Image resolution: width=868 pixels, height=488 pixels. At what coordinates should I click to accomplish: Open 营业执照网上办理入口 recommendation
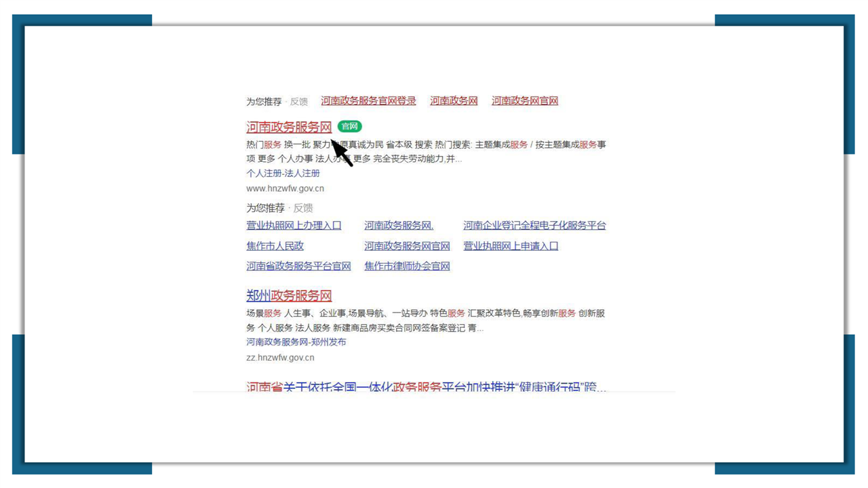point(294,226)
